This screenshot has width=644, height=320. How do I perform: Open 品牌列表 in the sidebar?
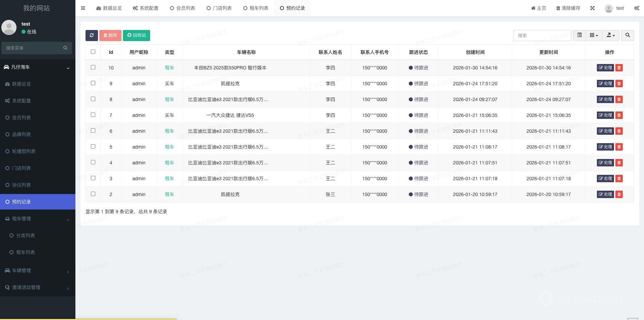pyautogui.click(x=38, y=134)
